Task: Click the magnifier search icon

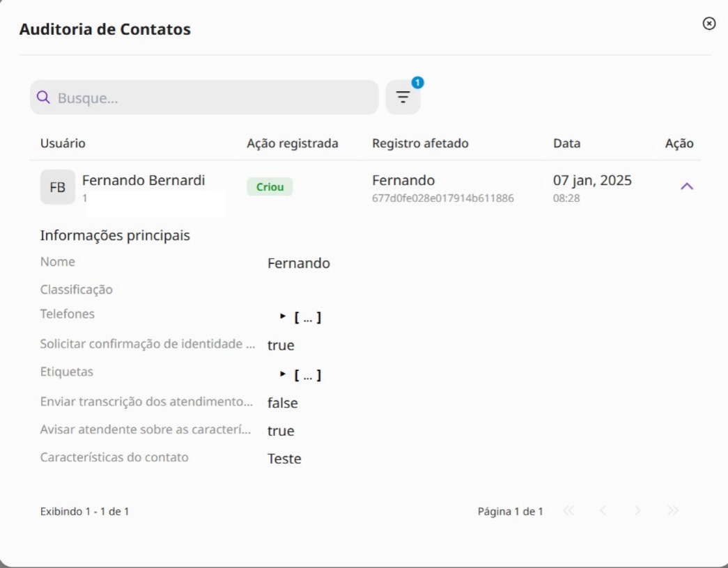Action: (x=43, y=97)
